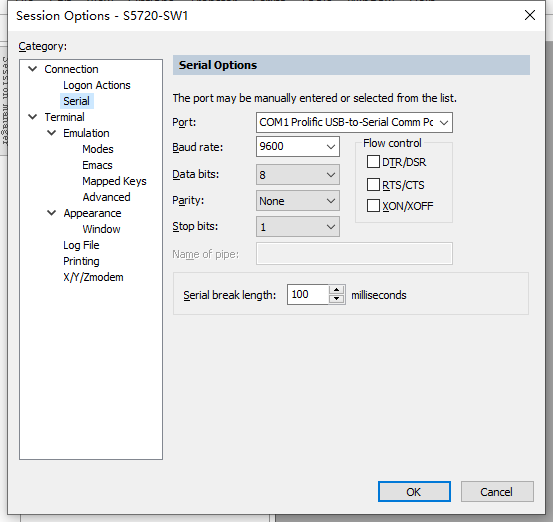This screenshot has height=522, width=553.
Task: Decrease serial break length with down arrow
Action: coord(336,299)
